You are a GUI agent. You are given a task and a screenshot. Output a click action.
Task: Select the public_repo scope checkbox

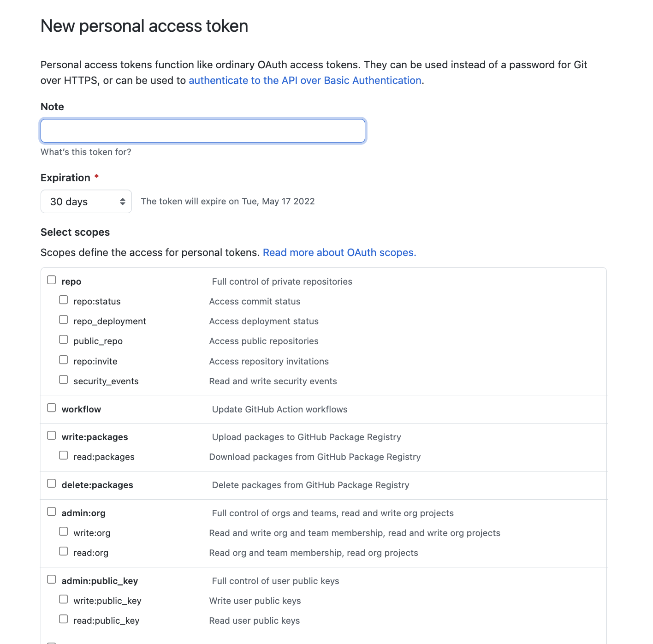pos(64,340)
